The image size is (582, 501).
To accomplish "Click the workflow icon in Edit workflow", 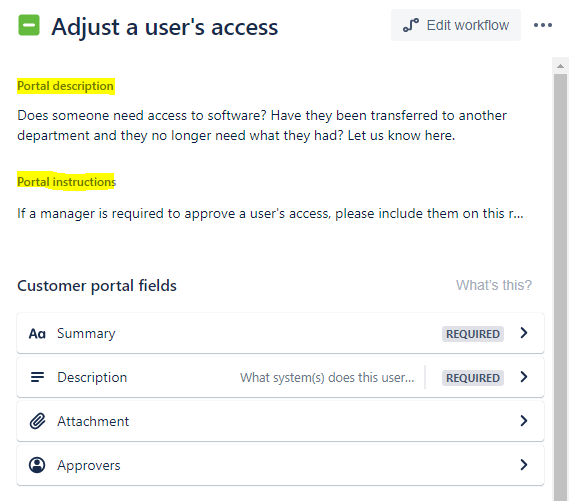I will (x=411, y=25).
